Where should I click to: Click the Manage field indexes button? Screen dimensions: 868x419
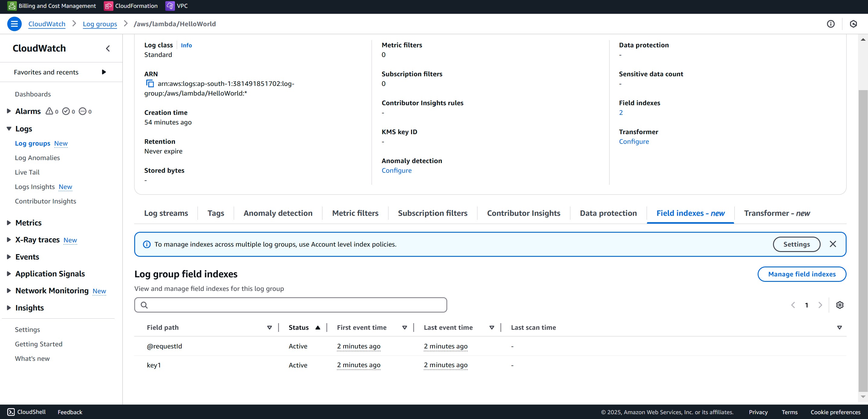point(802,274)
